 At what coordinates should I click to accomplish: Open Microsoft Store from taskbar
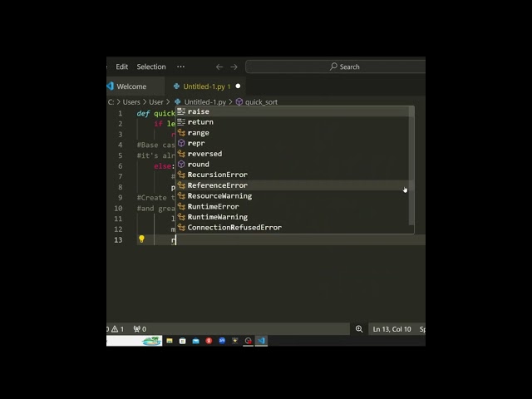tap(183, 341)
